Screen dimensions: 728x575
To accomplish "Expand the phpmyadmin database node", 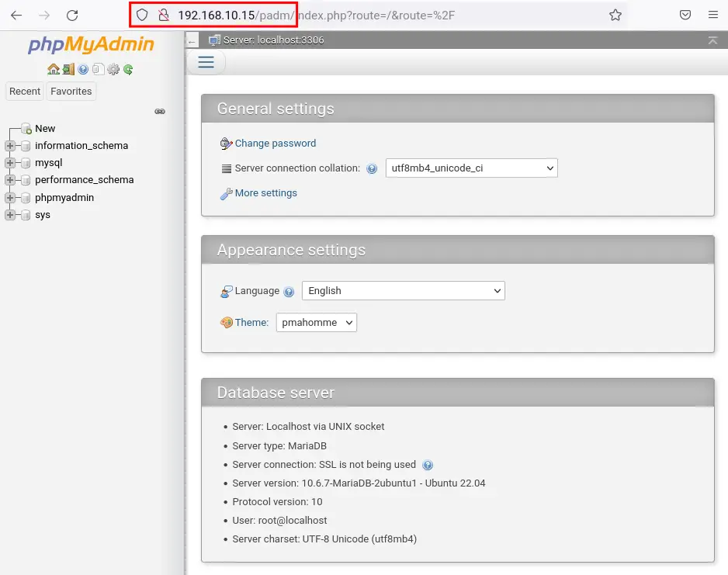I will (x=10, y=198).
